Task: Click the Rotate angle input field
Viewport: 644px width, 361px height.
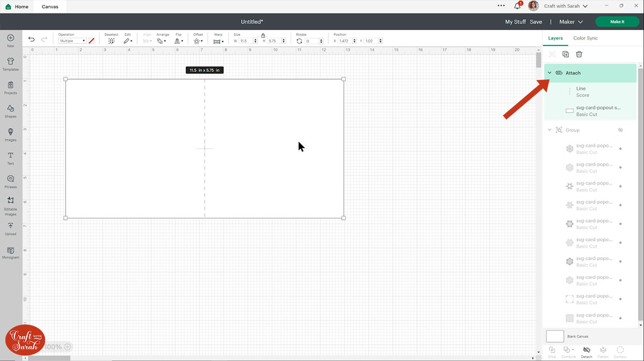Action: point(312,41)
